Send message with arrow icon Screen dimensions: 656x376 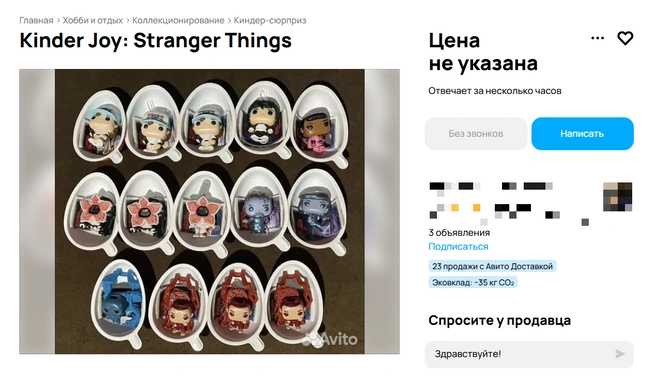pyautogui.click(x=620, y=354)
